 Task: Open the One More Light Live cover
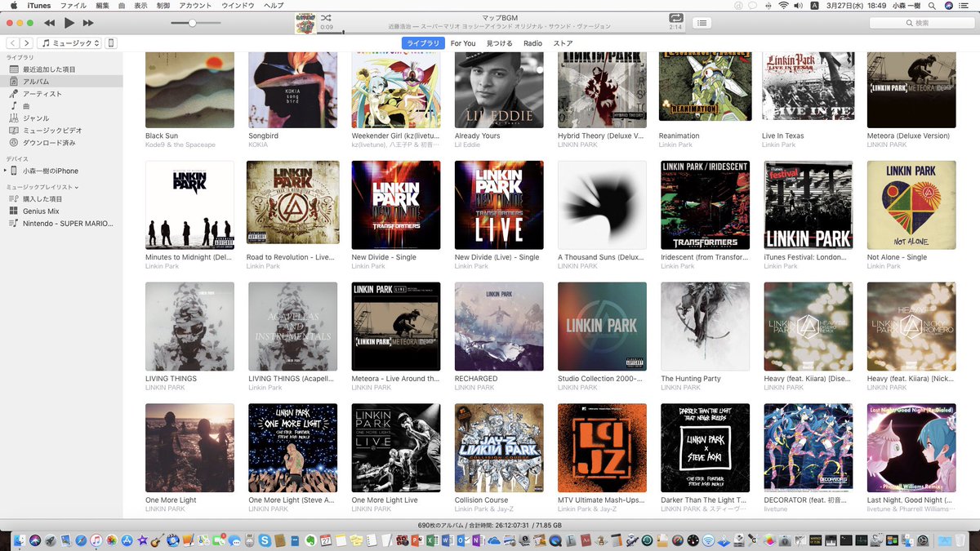point(396,448)
